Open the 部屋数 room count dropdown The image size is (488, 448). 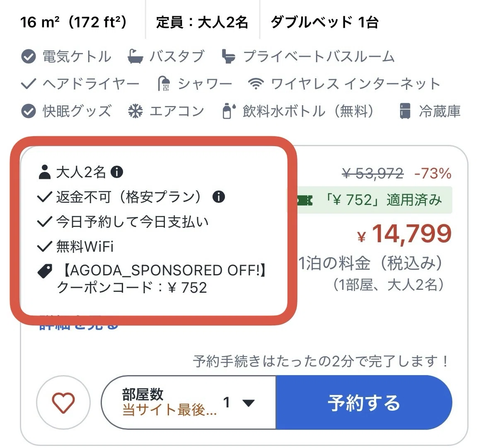pos(188,402)
